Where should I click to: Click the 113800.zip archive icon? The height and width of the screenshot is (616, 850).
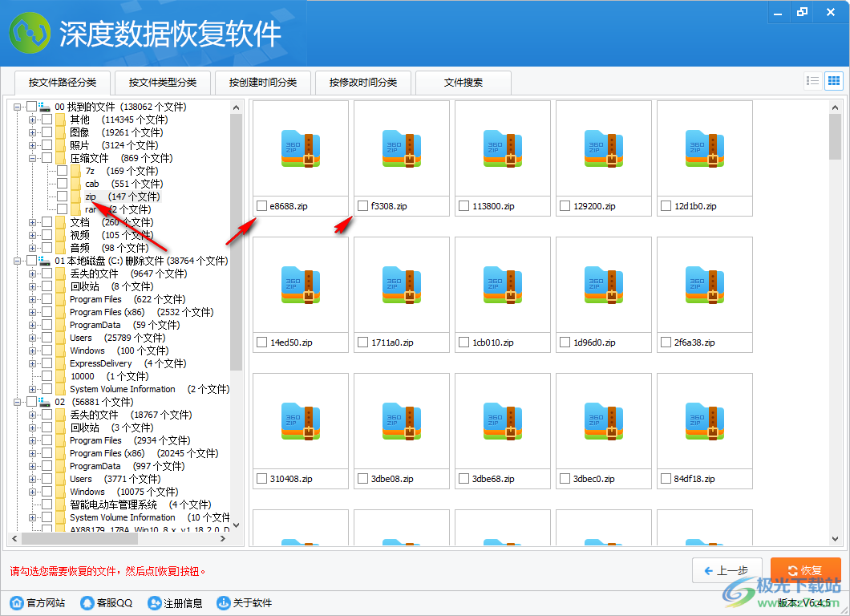(x=503, y=149)
